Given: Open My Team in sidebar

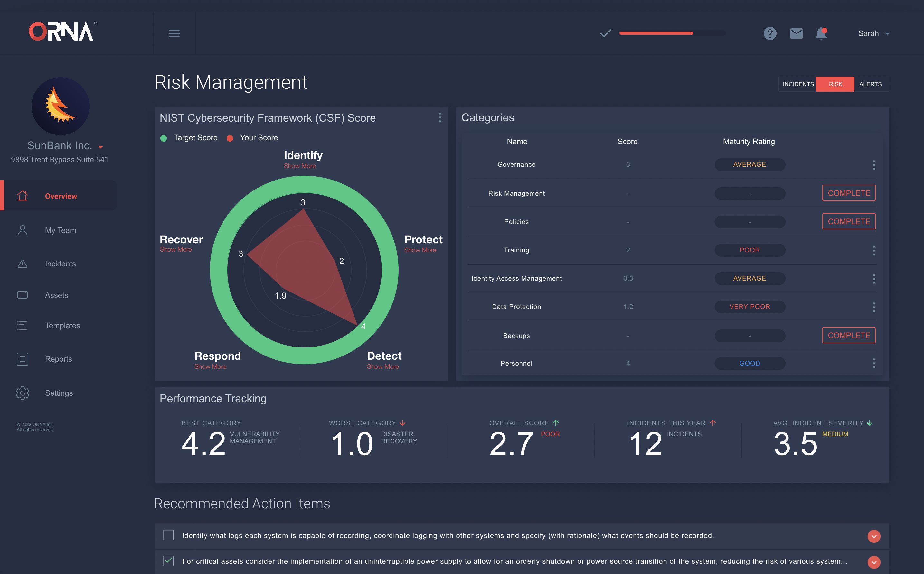Looking at the screenshot, I should pyautogui.click(x=61, y=230).
